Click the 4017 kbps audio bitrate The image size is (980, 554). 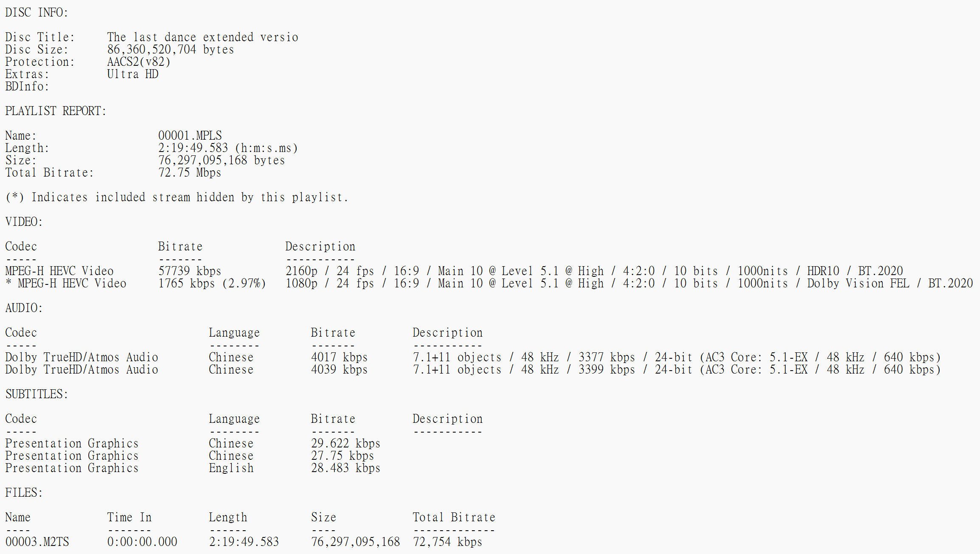pos(339,357)
